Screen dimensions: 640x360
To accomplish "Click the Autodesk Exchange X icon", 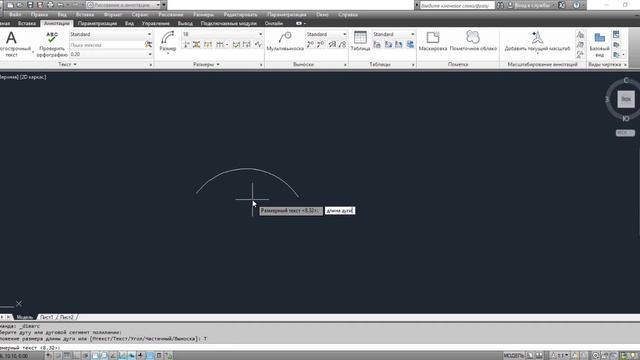I will pos(562,5).
